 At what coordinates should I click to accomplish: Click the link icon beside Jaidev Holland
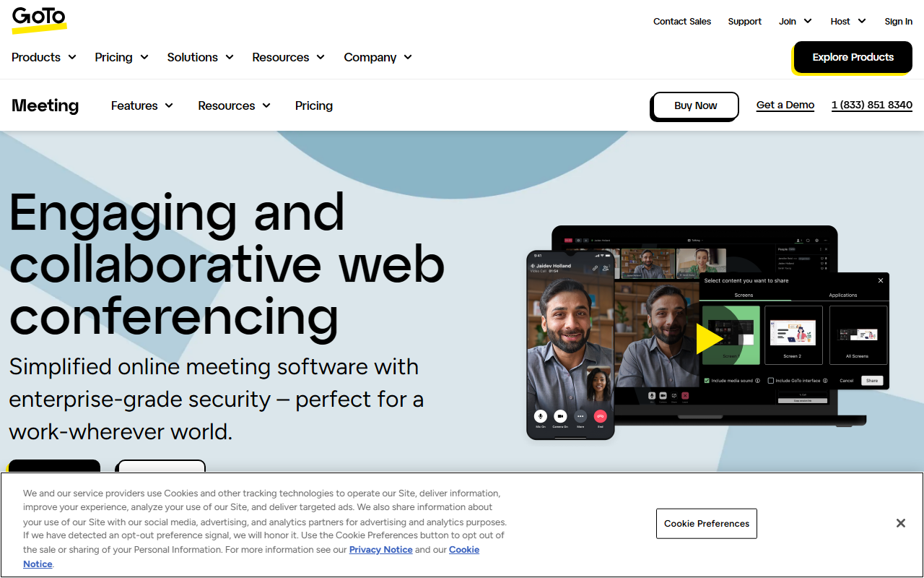595,268
